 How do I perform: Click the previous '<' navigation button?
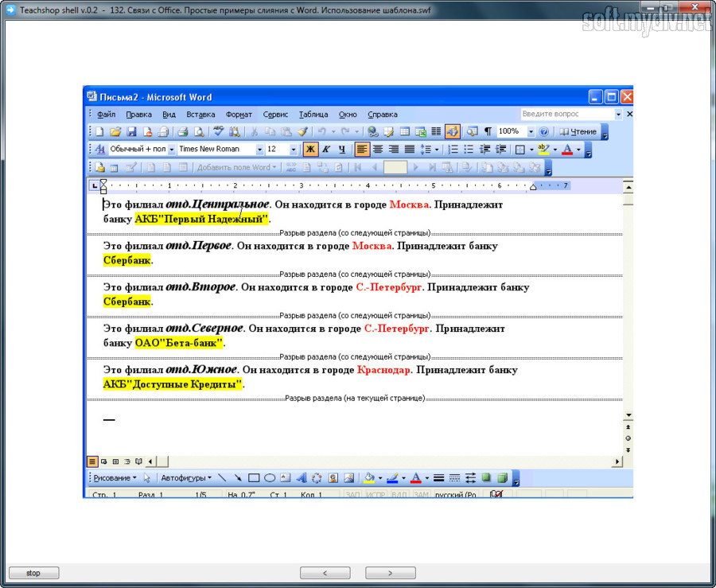pos(325,573)
